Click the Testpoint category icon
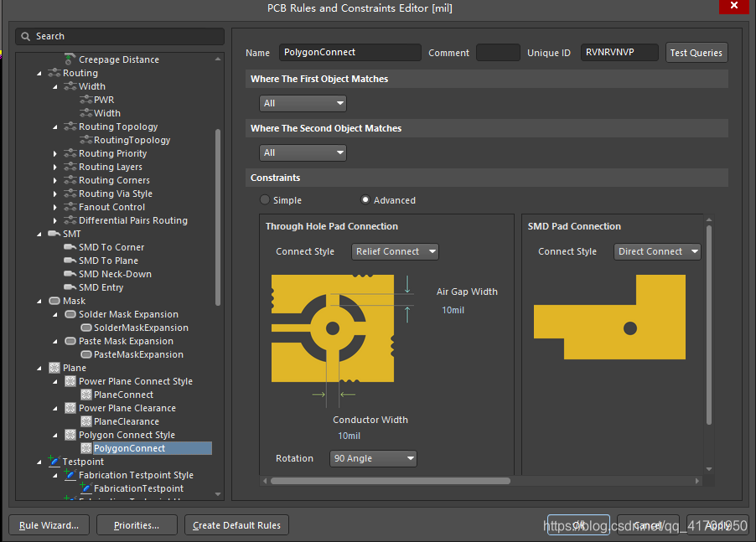The width and height of the screenshot is (756, 542). coord(54,462)
